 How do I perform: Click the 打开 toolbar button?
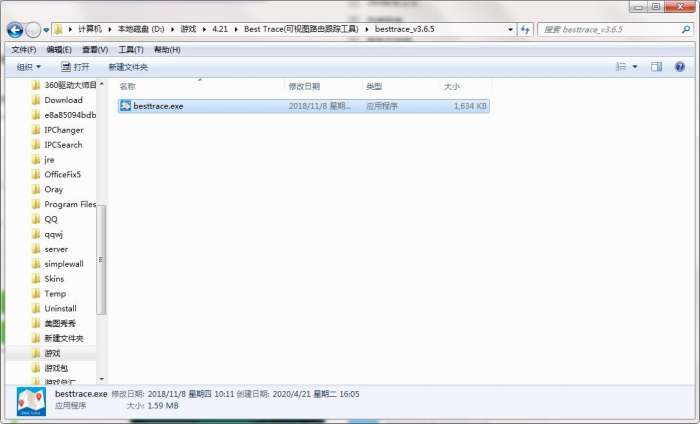tap(75, 67)
